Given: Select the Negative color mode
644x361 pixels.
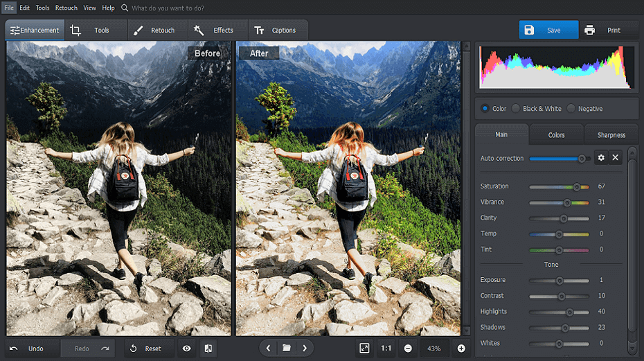Looking at the screenshot, I should coord(571,109).
